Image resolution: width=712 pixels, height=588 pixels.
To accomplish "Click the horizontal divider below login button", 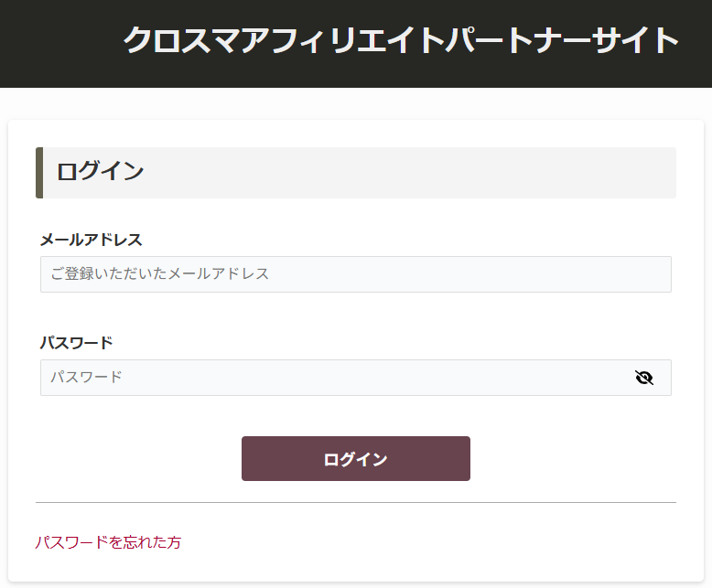I will (x=355, y=502).
